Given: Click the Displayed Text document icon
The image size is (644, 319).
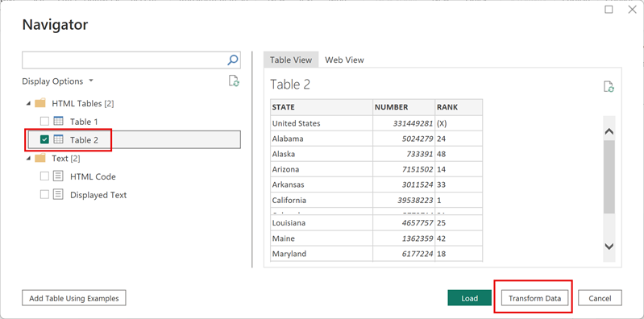Looking at the screenshot, I should point(58,194).
